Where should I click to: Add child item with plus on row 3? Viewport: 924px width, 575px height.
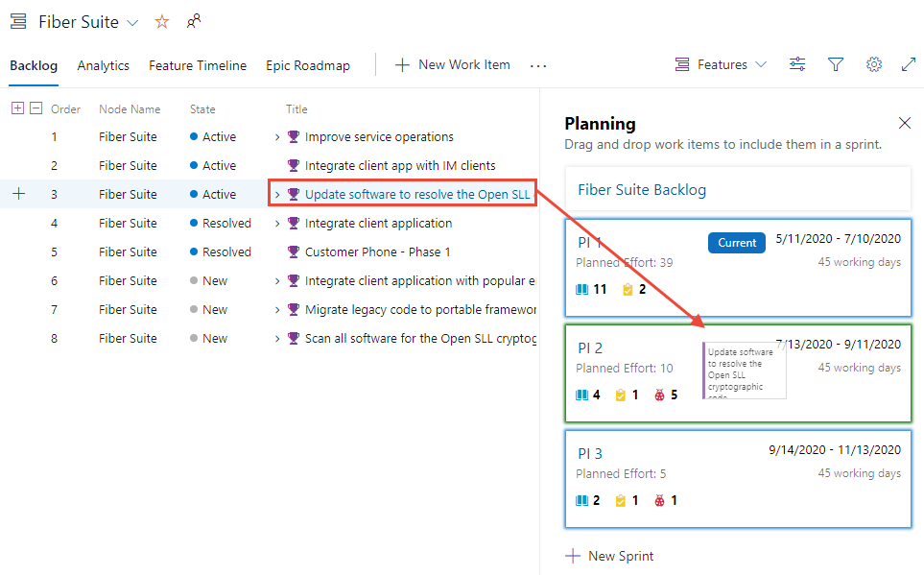(x=19, y=194)
